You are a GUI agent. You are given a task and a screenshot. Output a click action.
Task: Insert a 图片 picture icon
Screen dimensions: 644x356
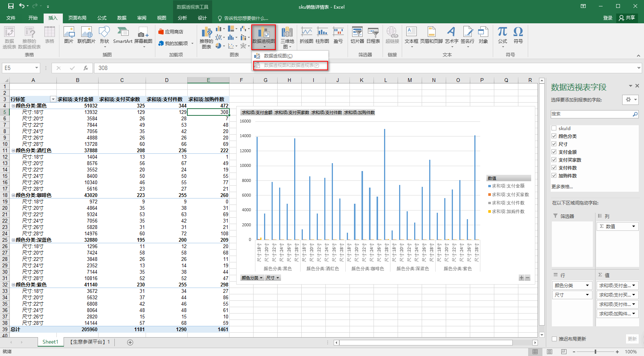[69, 35]
